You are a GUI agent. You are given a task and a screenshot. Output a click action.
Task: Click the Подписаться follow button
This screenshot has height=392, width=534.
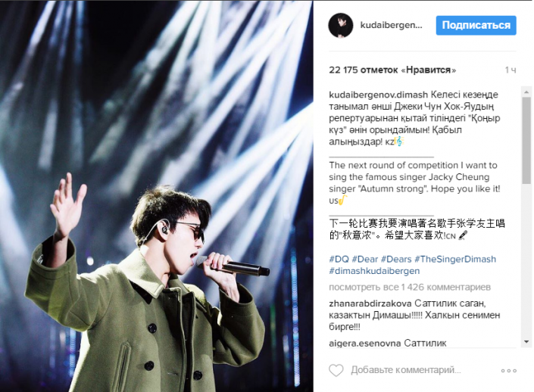pyautogui.click(x=476, y=25)
